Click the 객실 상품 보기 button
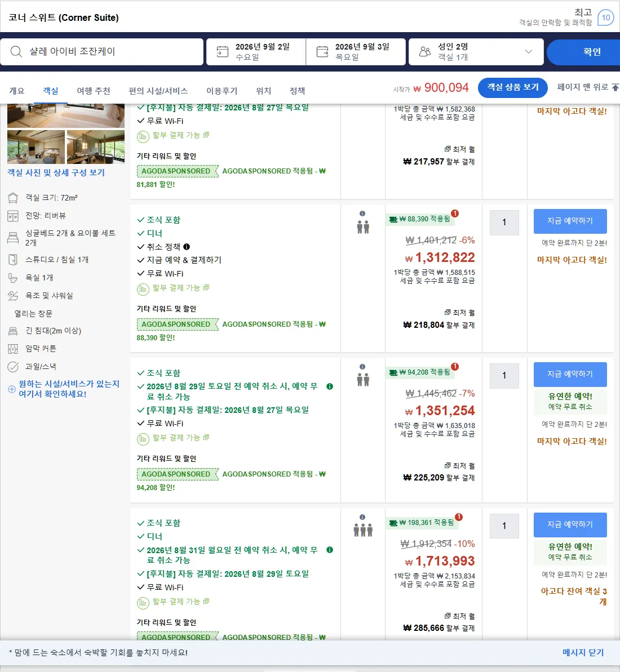Viewport: 620px width, 672px height. (x=513, y=88)
